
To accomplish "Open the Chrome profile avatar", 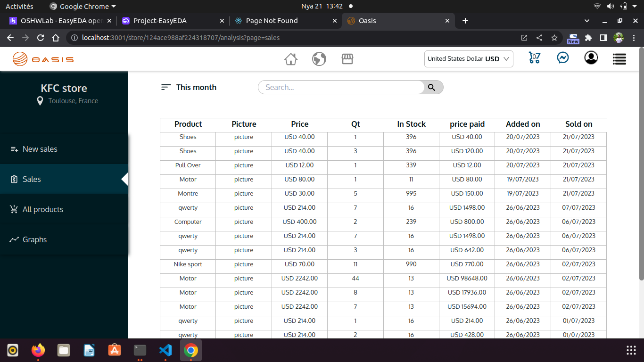I will coord(619,38).
